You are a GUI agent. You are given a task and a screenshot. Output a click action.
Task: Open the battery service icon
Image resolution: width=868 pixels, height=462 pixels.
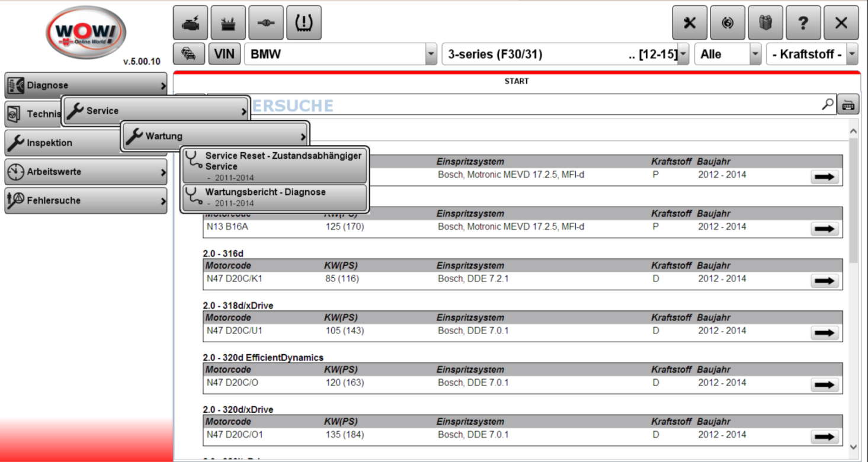[228, 23]
